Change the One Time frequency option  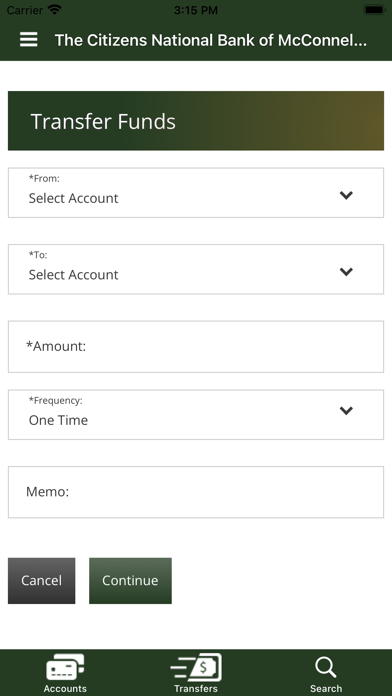click(x=196, y=415)
